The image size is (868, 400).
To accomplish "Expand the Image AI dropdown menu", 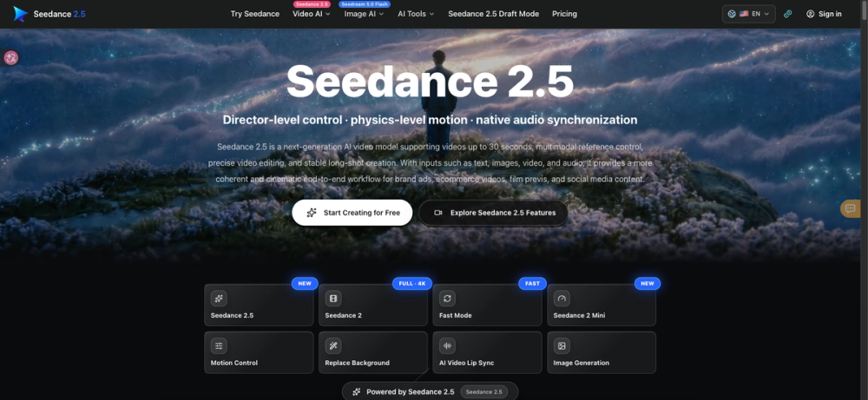I will (x=364, y=14).
